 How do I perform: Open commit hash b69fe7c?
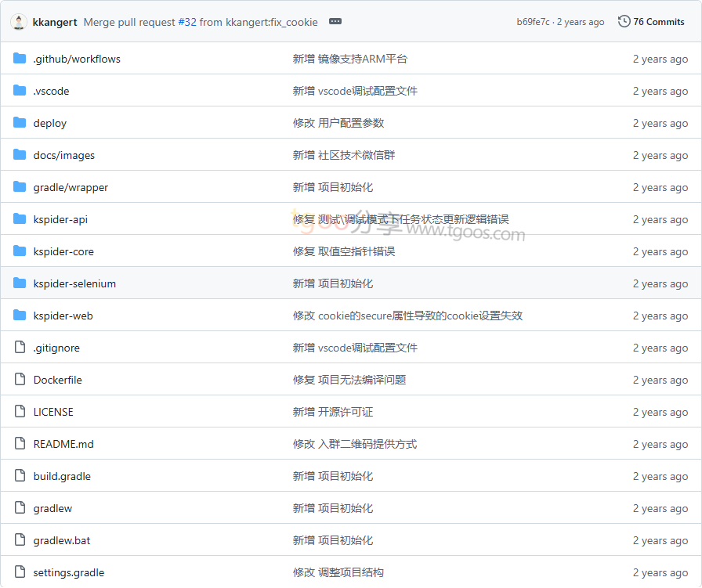(533, 22)
